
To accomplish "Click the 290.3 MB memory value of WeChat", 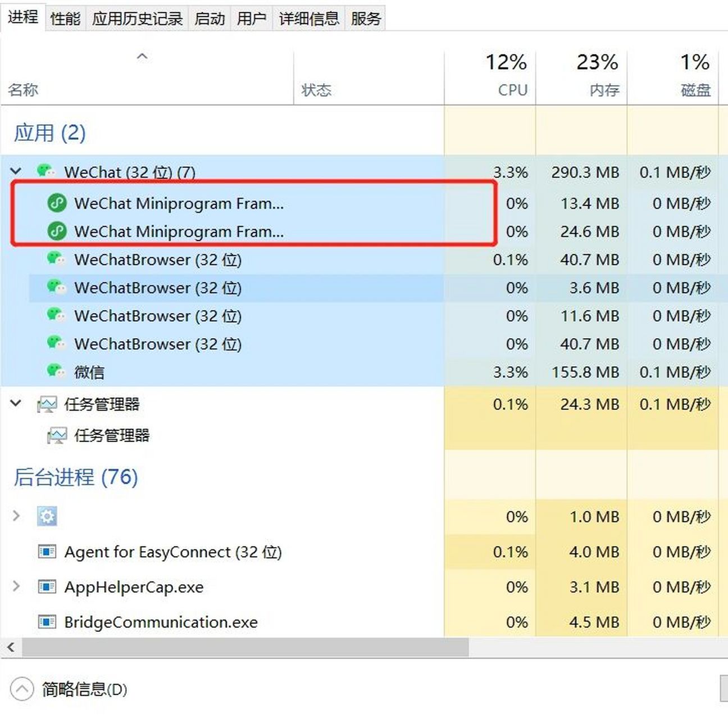I will [585, 172].
